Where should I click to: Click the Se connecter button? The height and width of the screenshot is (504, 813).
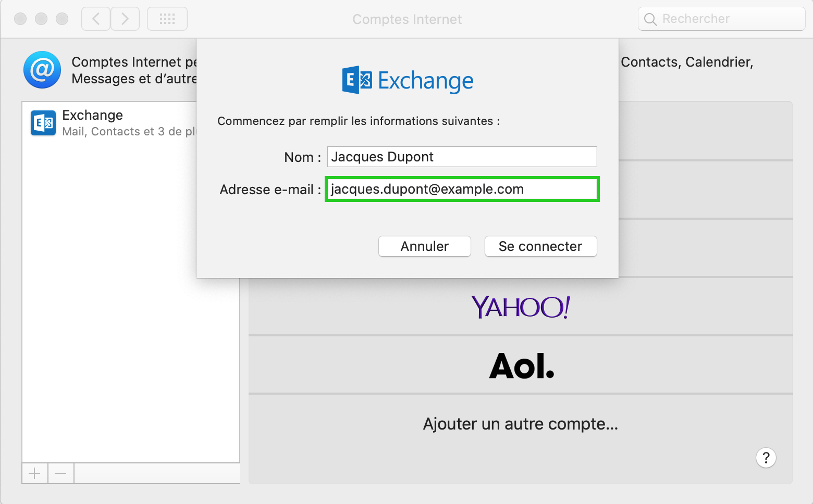click(540, 246)
